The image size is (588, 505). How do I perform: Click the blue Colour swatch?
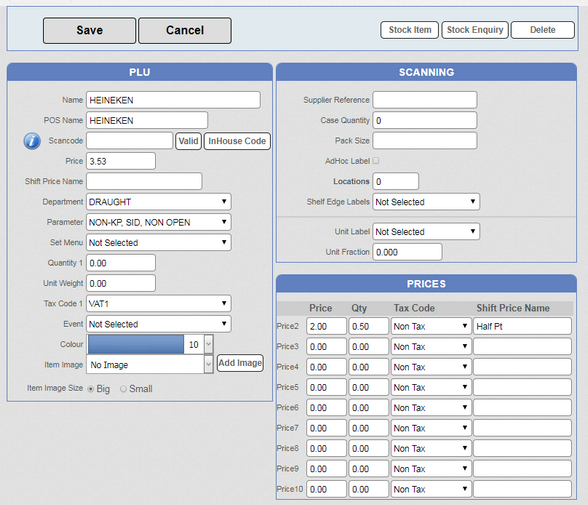tap(136, 344)
